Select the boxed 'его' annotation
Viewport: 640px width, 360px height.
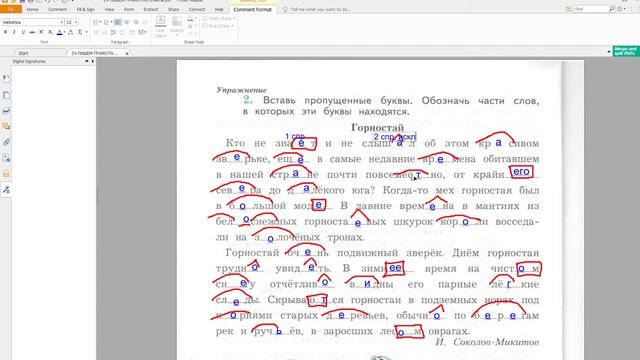point(521,172)
